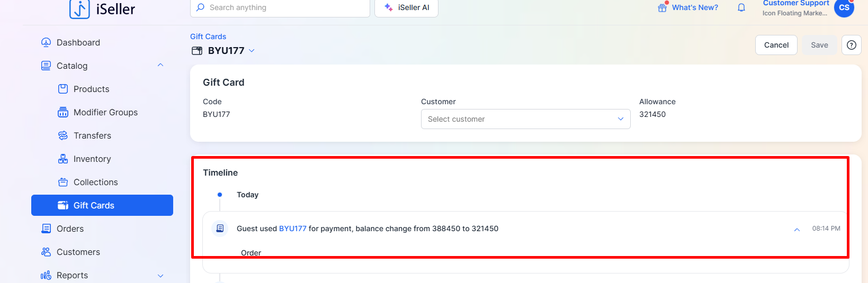Click the Catalog icon in sidebar
The image size is (868, 283).
(46, 66)
